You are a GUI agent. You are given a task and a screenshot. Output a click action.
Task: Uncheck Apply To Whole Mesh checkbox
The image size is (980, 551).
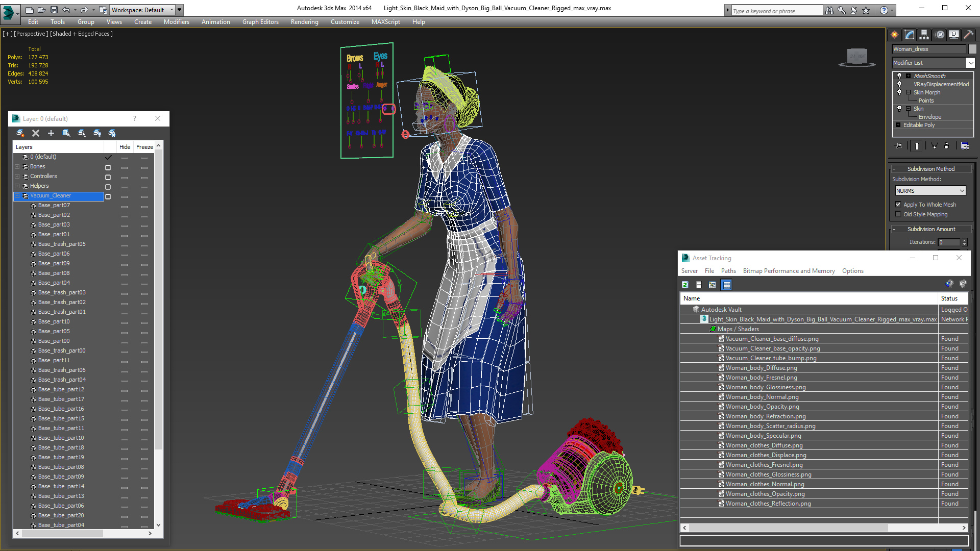pyautogui.click(x=898, y=204)
